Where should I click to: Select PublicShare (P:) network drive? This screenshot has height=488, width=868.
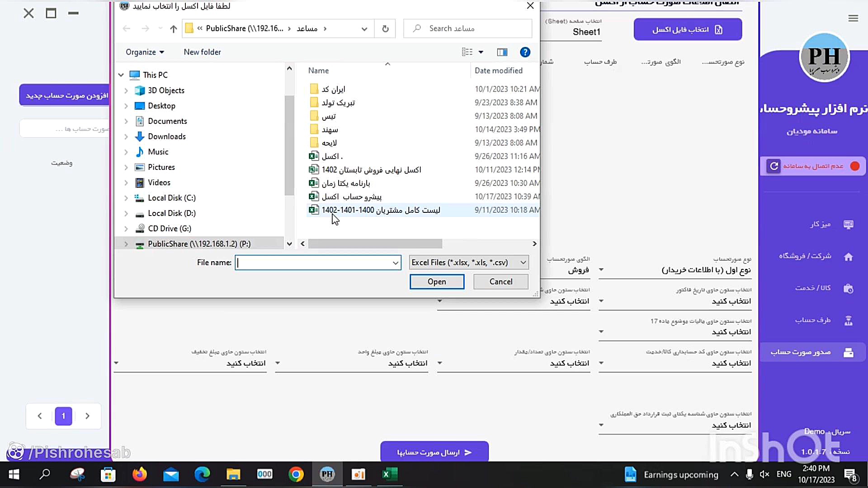tap(199, 244)
